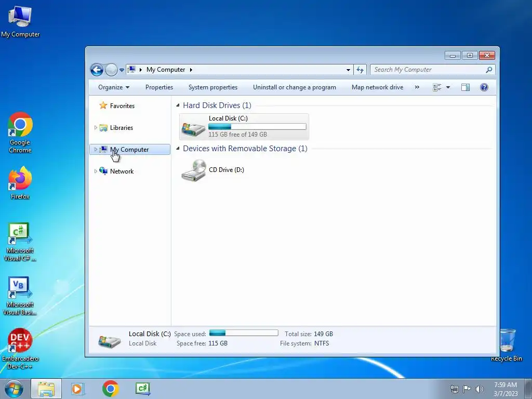Open the Action Center flag tray icon
The height and width of the screenshot is (399, 532).
coord(467,389)
